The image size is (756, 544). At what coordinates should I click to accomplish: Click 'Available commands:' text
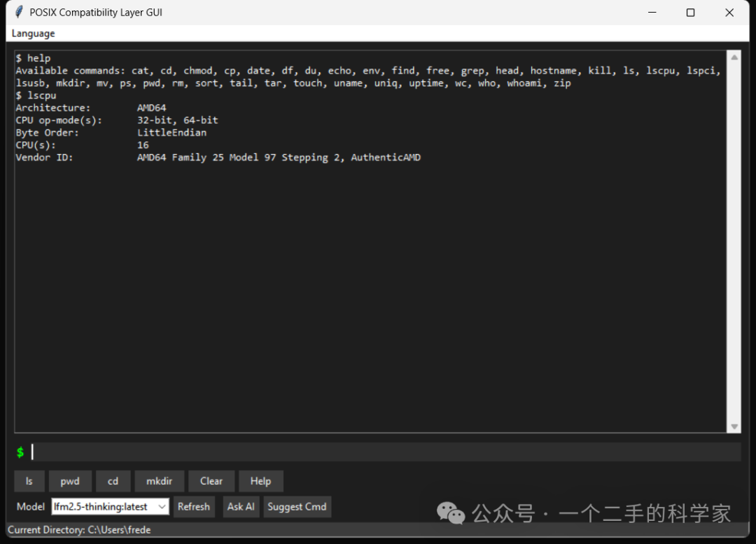(71, 71)
